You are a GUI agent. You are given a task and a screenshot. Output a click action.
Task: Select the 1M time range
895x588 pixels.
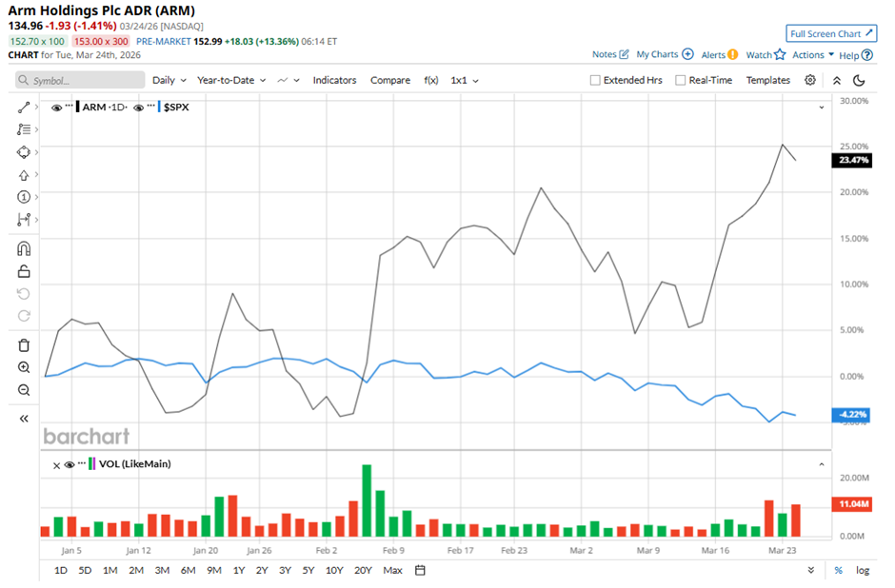[x=110, y=570]
